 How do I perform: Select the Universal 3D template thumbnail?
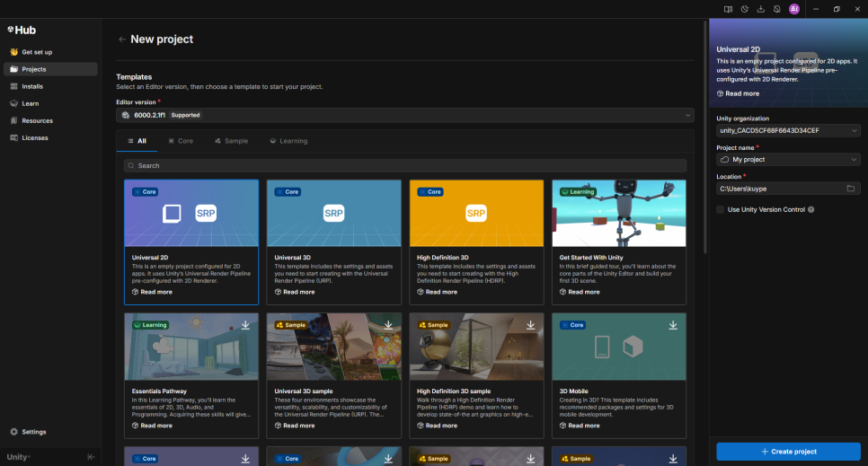click(333, 213)
